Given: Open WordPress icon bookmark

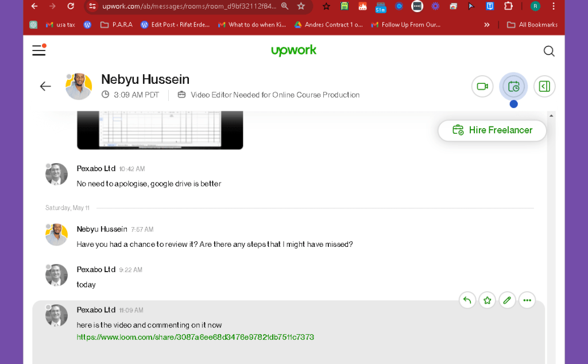Looking at the screenshot, I should [x=87, y=25].
